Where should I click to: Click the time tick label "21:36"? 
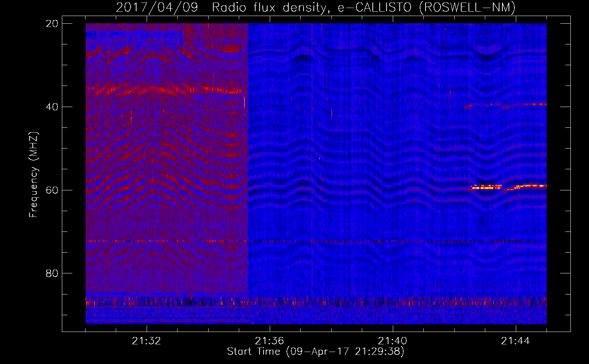point(269,341)
